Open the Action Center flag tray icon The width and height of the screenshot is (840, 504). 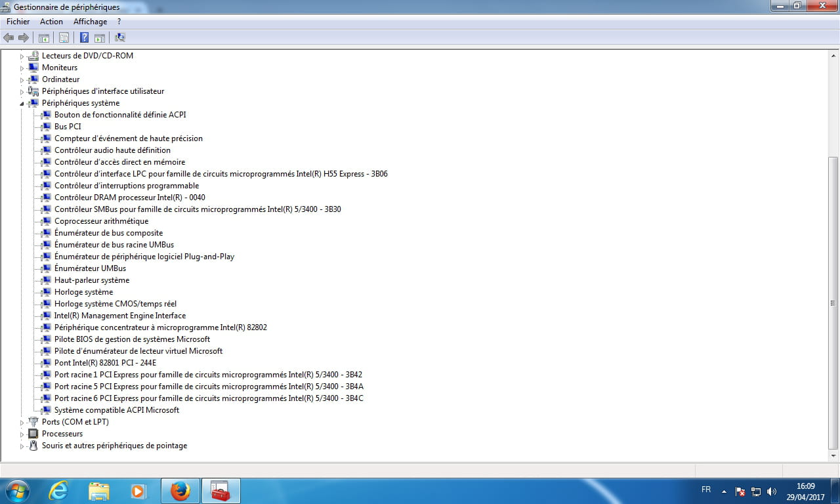tap(740, 491)
